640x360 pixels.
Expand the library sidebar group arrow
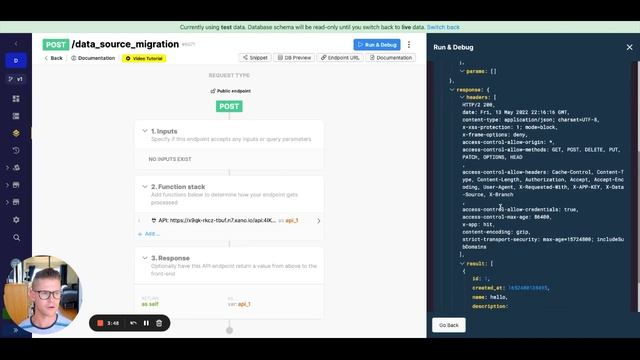pyautogui.click(x=7, y=167)
